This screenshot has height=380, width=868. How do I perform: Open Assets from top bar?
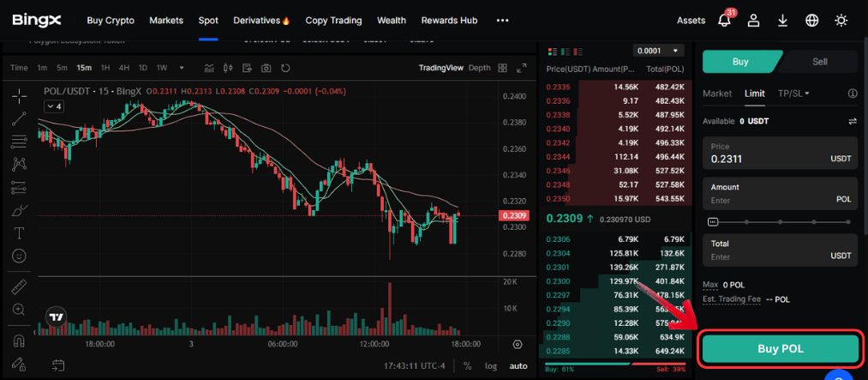691,21
